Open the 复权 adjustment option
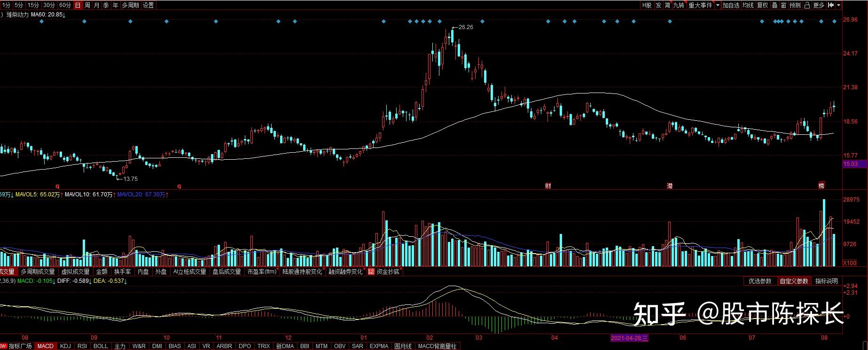The width and height of the screenshot is (868, 350). (762, 5)
